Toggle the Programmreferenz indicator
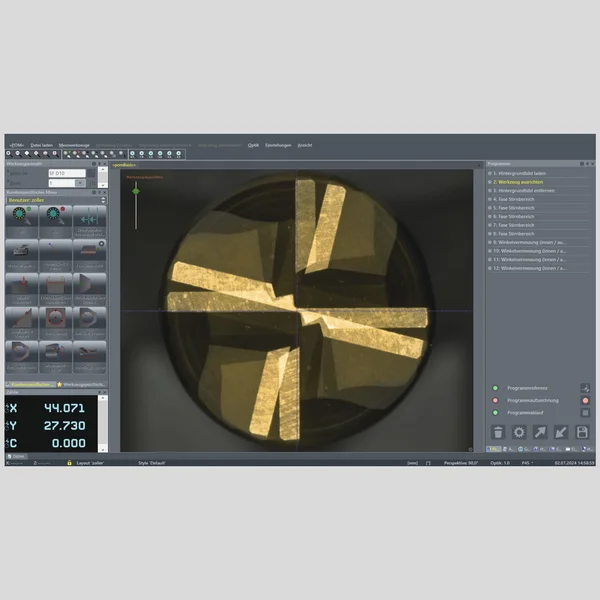 pyautogui.click(x=494, y=387)
